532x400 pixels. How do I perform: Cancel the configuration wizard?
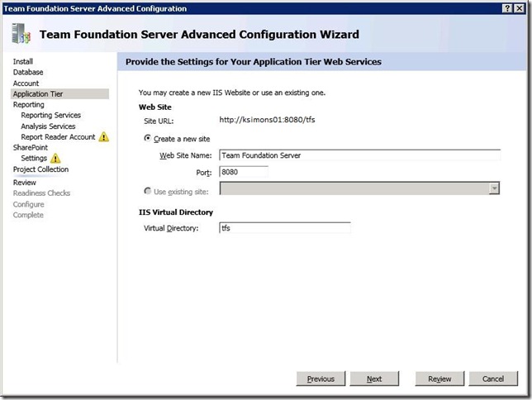pos(493,379)
